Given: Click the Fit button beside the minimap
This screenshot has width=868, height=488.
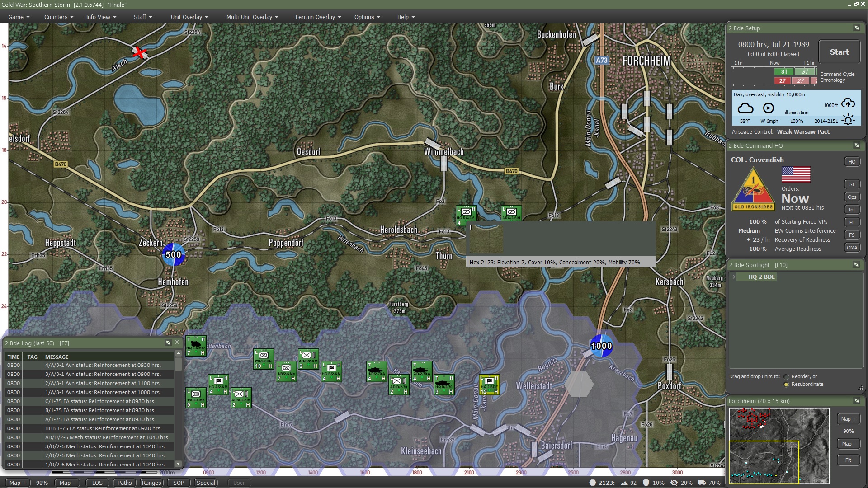Looking at the screenshot, I should [x=848, y=460].
